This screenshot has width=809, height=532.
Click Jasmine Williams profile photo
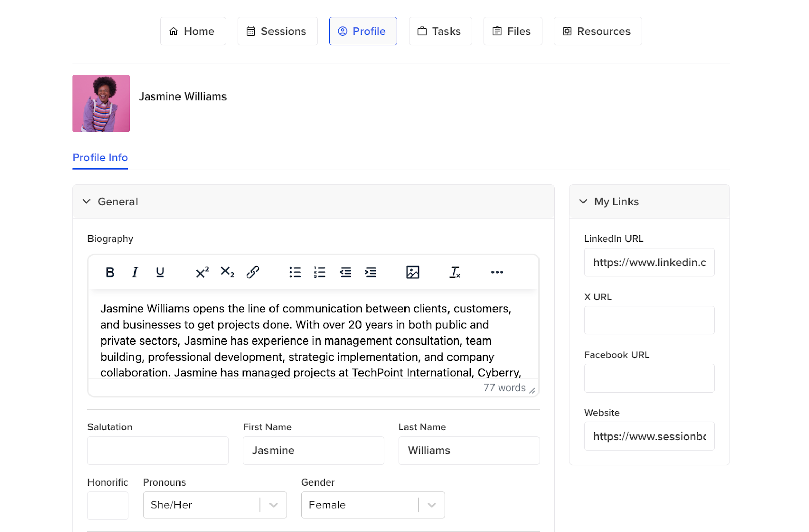pyautogui.click(x=101, y=104)
